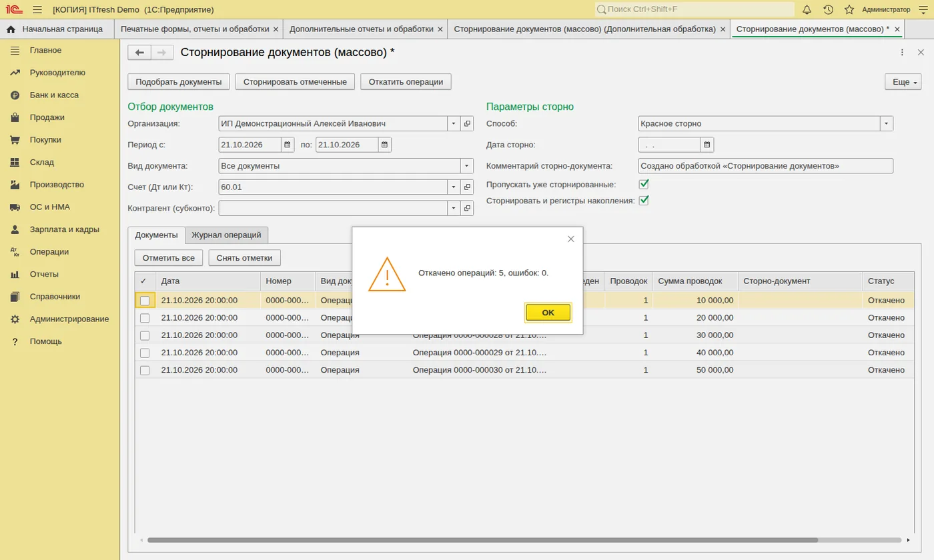The image size is (934, 560).
Task: Open the main hamburger menu
Action: (x=37, y=9)
